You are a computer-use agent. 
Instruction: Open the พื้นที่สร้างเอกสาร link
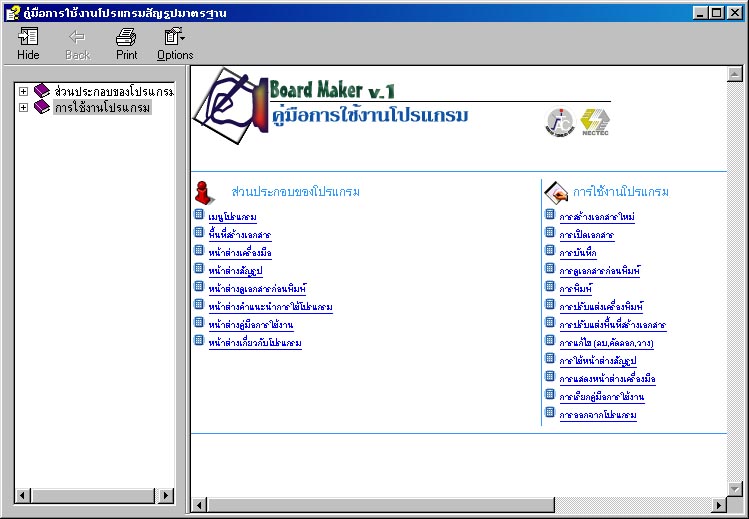coord(240,235)
